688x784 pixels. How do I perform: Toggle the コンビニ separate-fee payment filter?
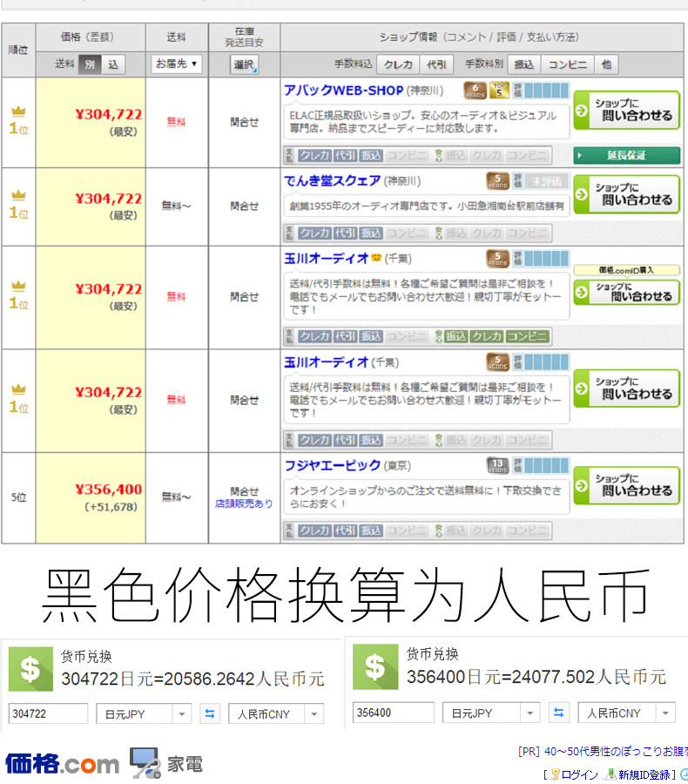pos(568,64)
